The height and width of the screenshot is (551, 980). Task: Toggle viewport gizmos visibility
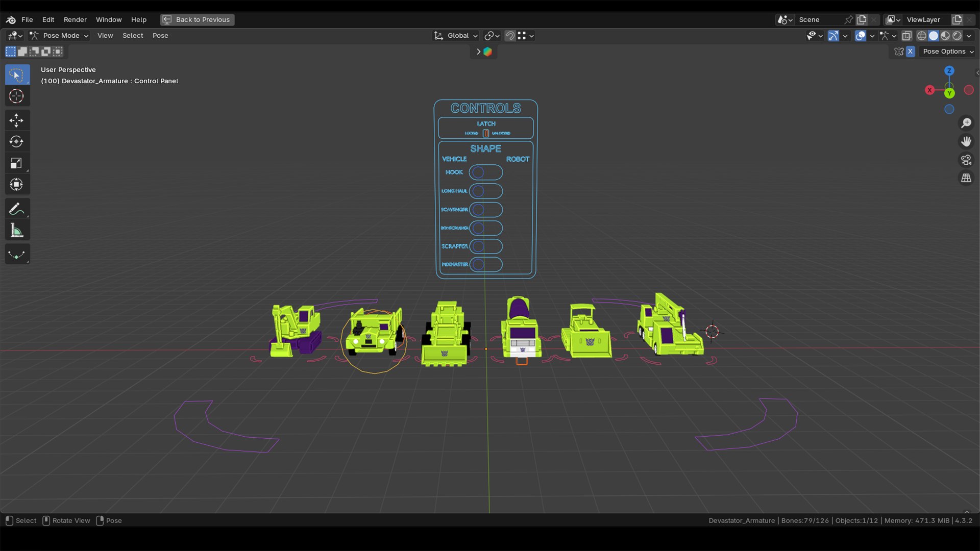coord(834,36)
